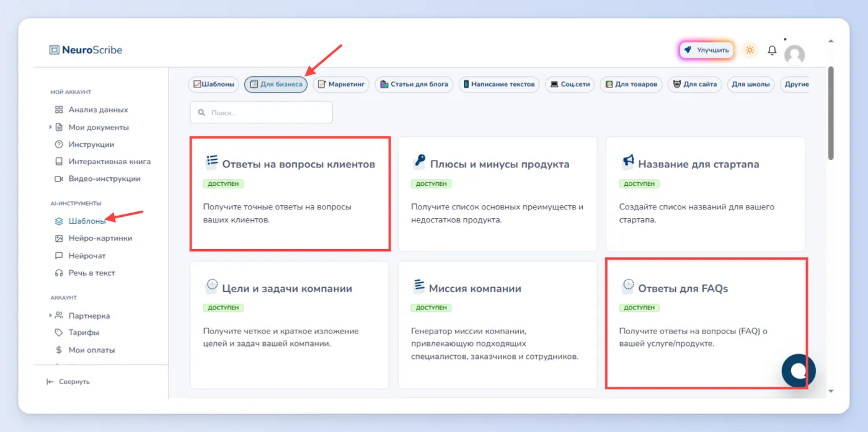Click the Анализ данных grid icon

click(x=59, y=110)
